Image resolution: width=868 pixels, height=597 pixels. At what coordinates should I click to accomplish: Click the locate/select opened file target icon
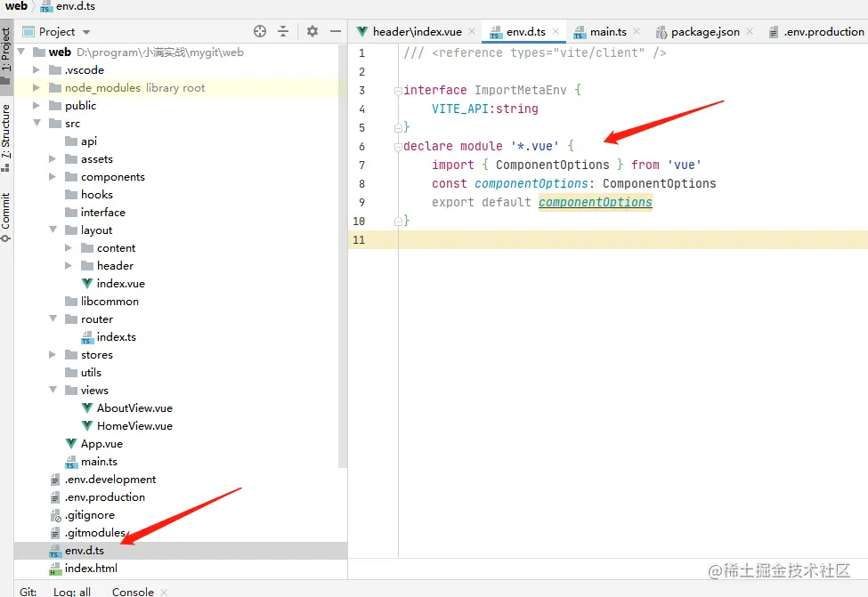coord(260,31)
